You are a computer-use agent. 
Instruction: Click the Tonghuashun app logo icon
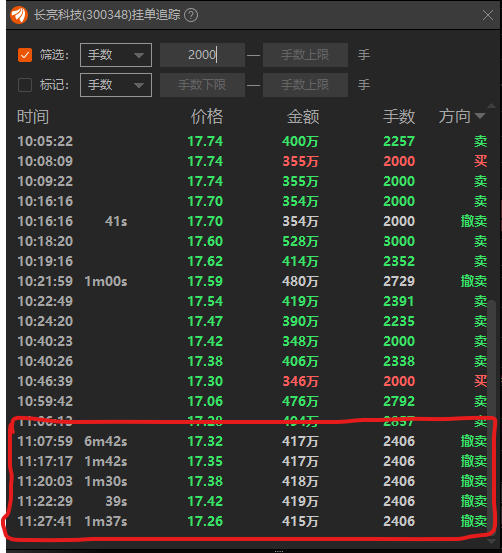[19, 15]
